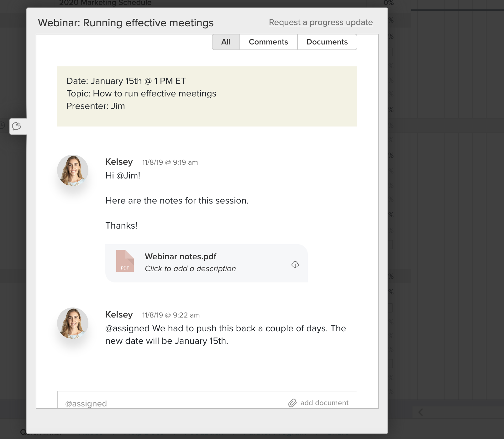
Task: Select the All tab
Action: point(226,42)
